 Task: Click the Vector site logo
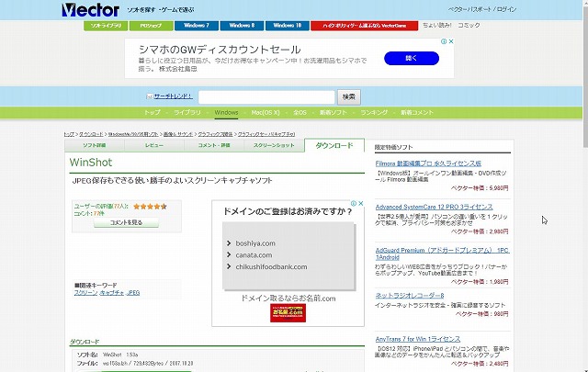[x=90, y=10]
